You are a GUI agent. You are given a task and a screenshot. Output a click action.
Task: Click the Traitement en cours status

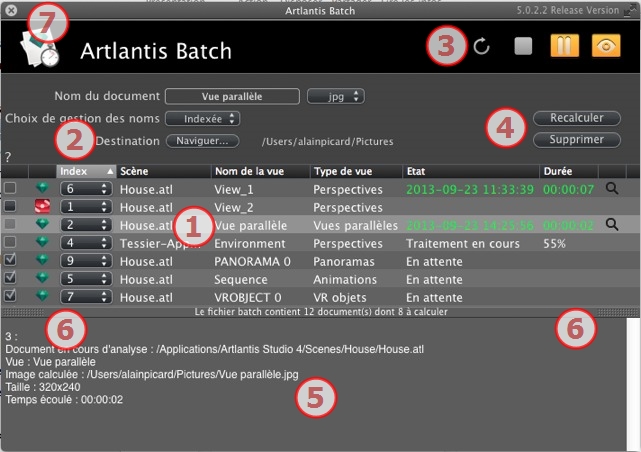pyautogui.click(x=463, y=244)
